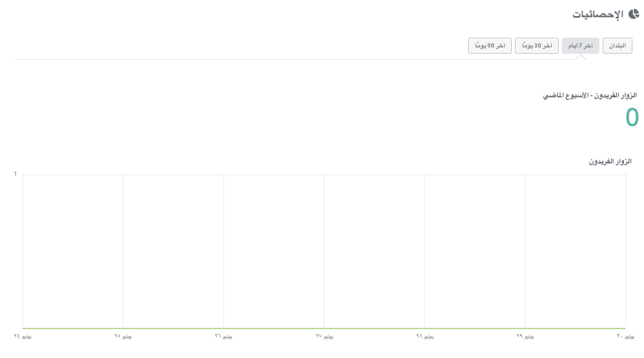This screenshot has height=358, width=644.
Task: Click the يونيو ٢٨ axis label
Action: 425,336
